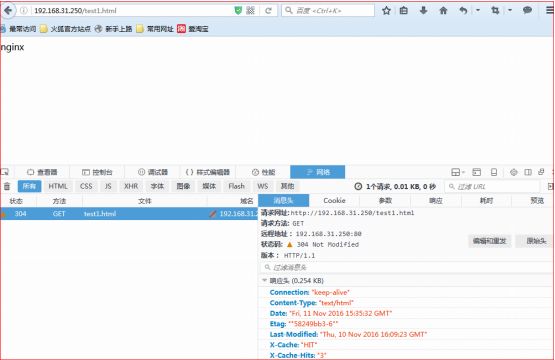Screen dimensions: 555x360
Task: Select the 消息头 headers tab
Action: (x=284, y=201)
